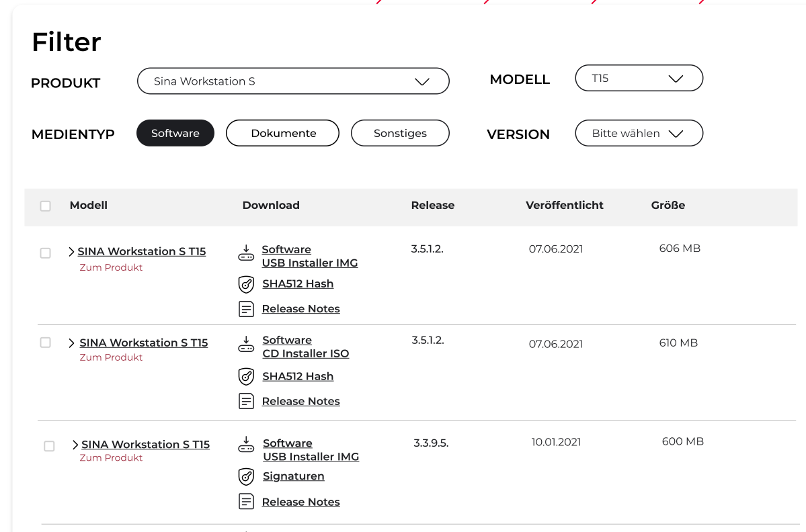Open the Version dropdown Bitte wählen
Screen dimensions: 806x532
click(x=639, y=133)
